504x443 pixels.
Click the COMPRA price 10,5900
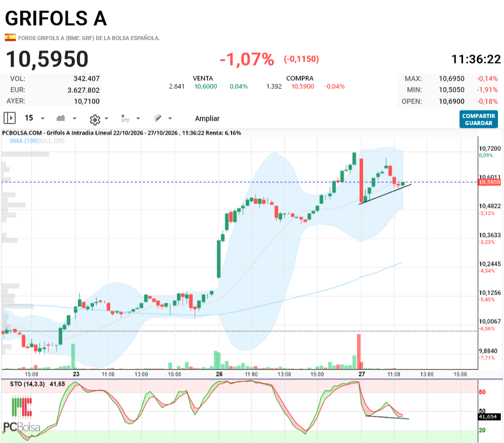point(303,86)
